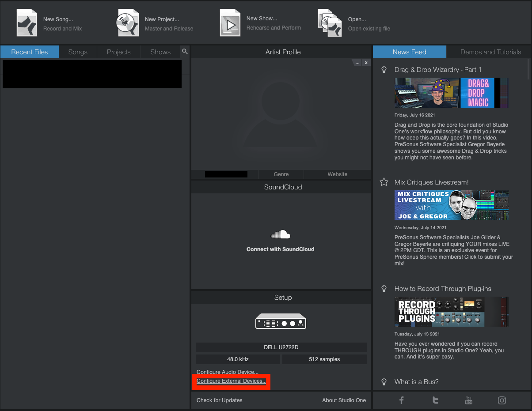The image size is (532, 411).
Task: Click the Genre field in Artist Profile
Action: tap(281, 174)
